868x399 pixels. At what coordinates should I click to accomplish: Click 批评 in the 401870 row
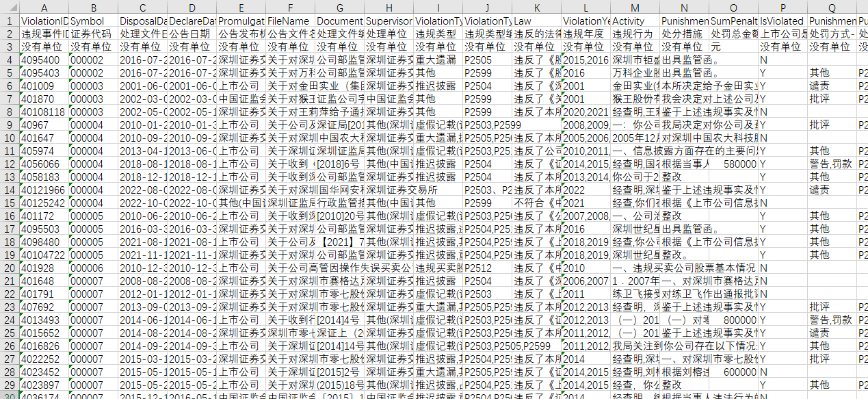tap(832, 99)
